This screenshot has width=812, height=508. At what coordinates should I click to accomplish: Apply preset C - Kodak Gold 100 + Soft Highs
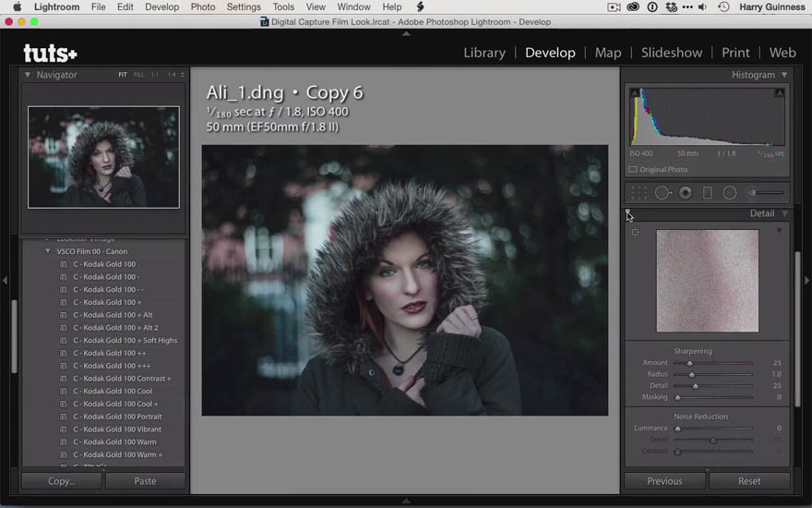(125, 341)
